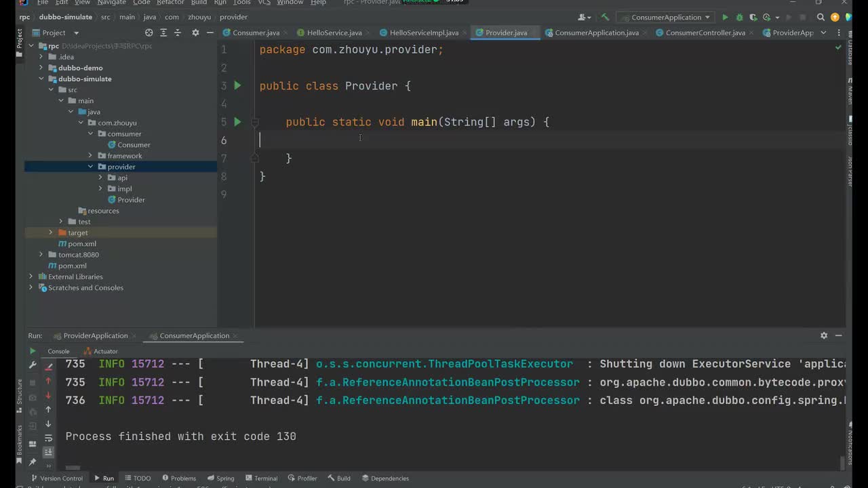Viewport: 868px width, 488px height.
Task: Open the IDE updates orange arrow icon
Action: pyautogui.click(x=835, y=17)
